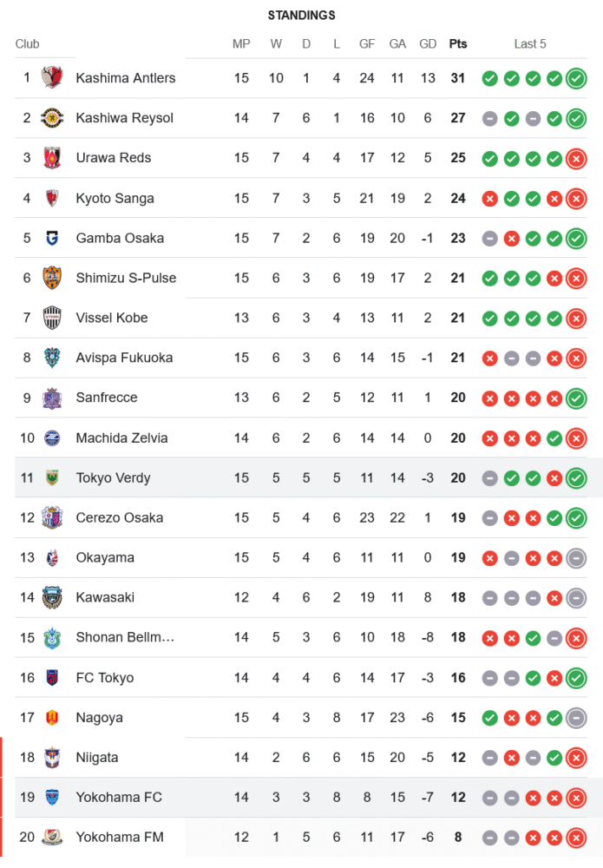Sort standings by GD column header
Image resolution: width=603 pixels, height=868 pixels.
tap(428, 44)
